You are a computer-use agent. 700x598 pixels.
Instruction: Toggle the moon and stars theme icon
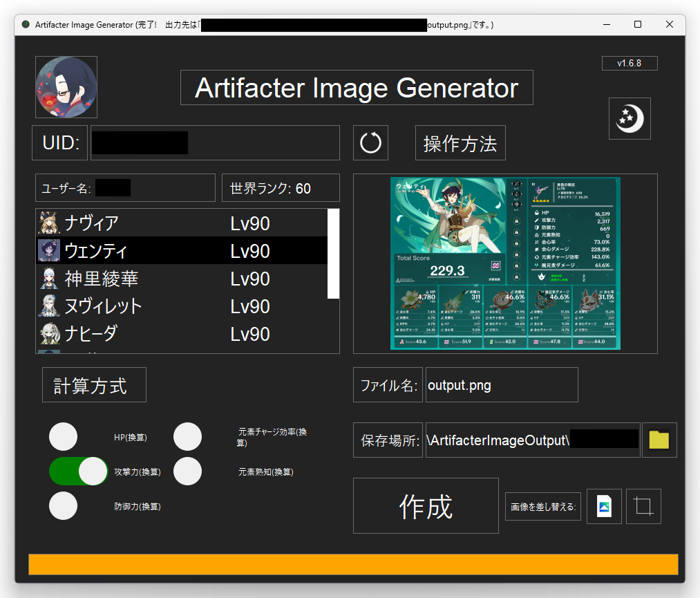point(630,118)
